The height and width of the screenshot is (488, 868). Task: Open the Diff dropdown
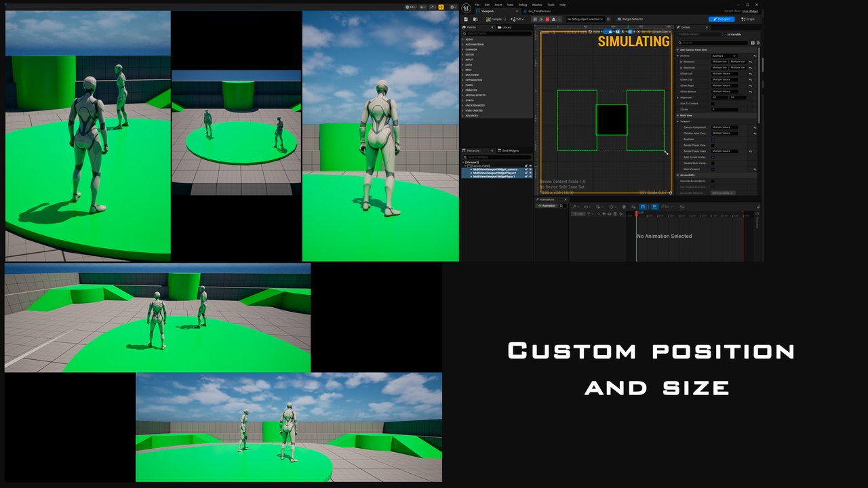[x=517, y=19]
